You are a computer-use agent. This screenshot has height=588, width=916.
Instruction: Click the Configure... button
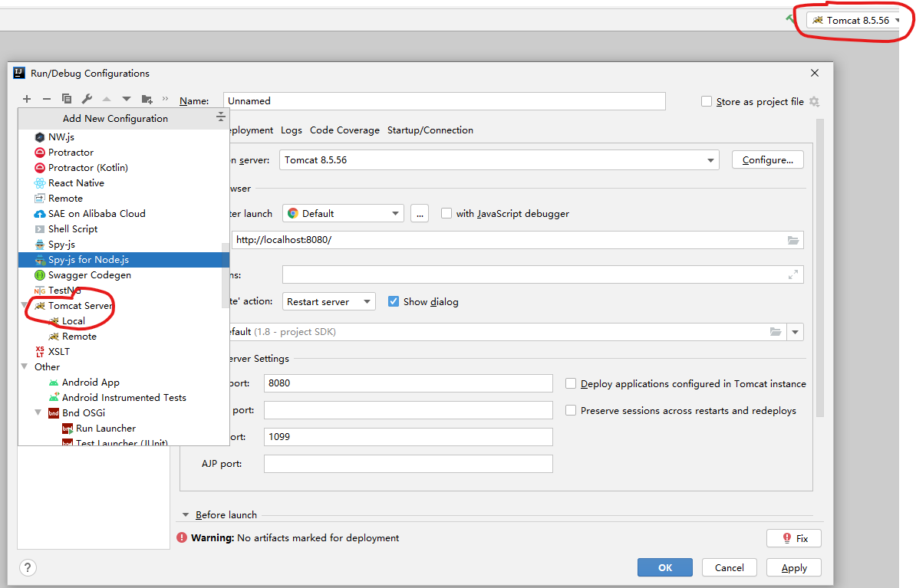(767, 160)
